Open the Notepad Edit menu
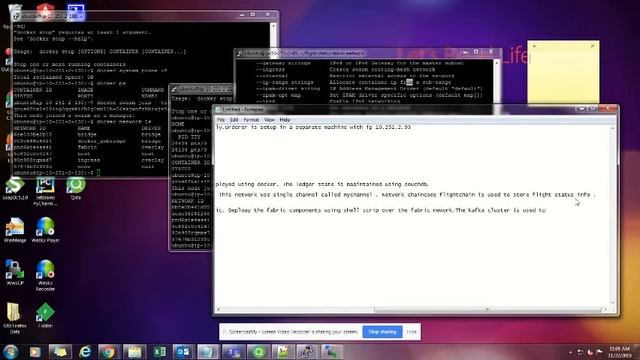 click(234, 120)
